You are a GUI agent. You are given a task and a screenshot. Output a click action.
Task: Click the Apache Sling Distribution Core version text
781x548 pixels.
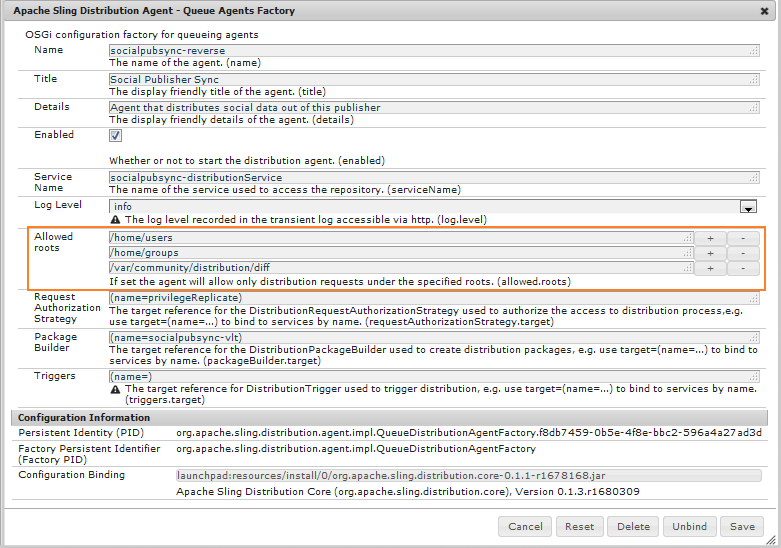click(x=407, y=492)
